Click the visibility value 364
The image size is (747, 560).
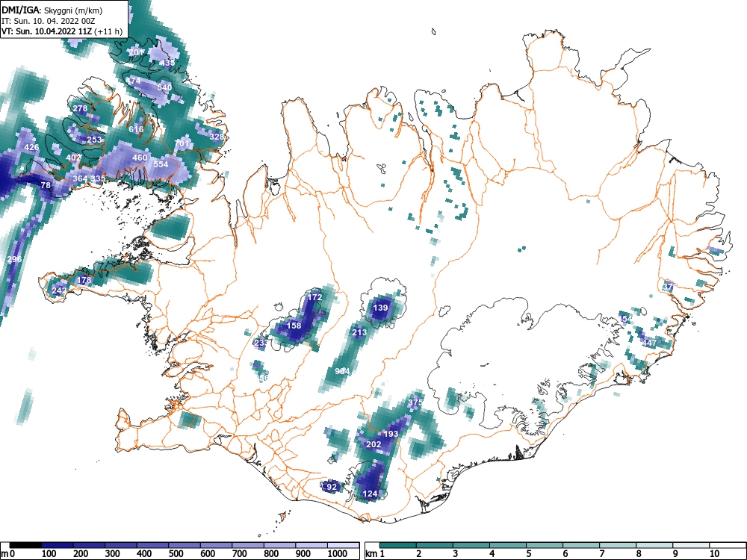click(80, 178)
